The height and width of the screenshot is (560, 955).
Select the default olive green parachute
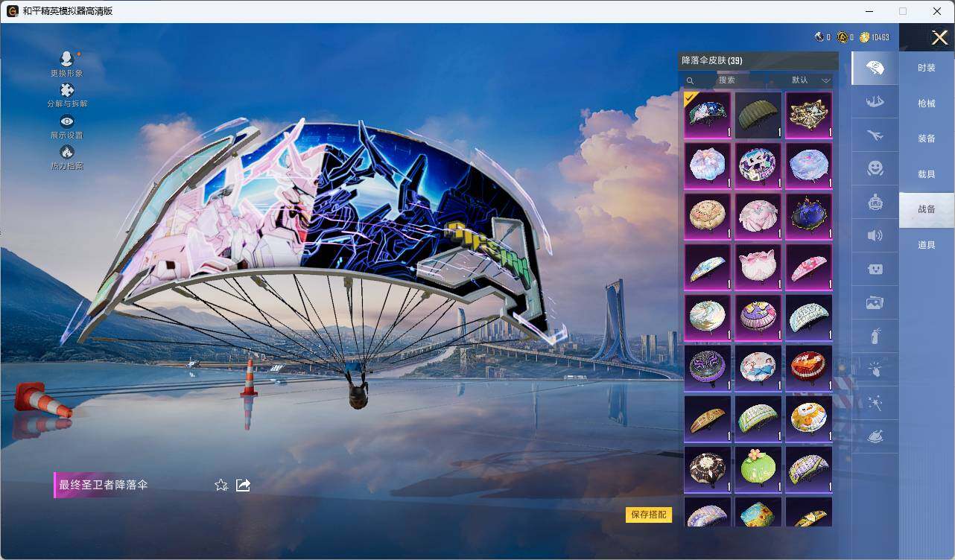coord(758,115)
